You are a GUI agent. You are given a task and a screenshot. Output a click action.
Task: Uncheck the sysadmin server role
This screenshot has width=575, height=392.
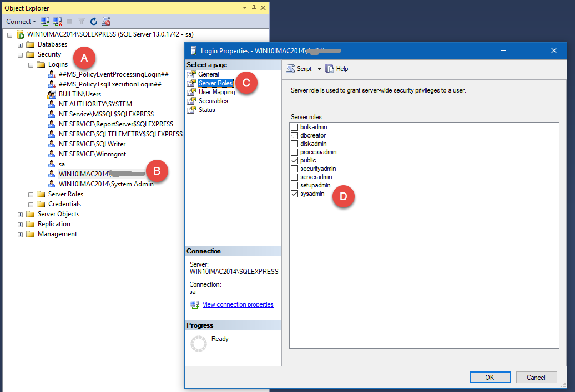tap(295, 194)
